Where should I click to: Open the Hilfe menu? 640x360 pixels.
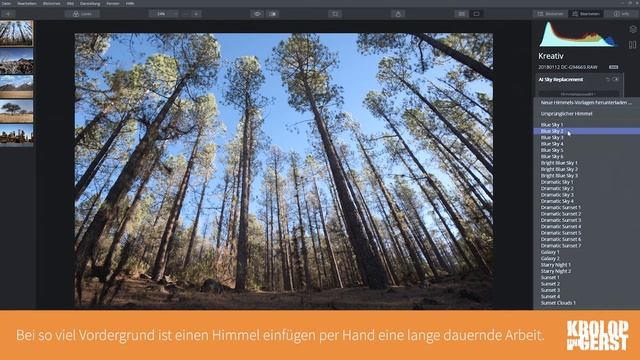coord(130,3)
